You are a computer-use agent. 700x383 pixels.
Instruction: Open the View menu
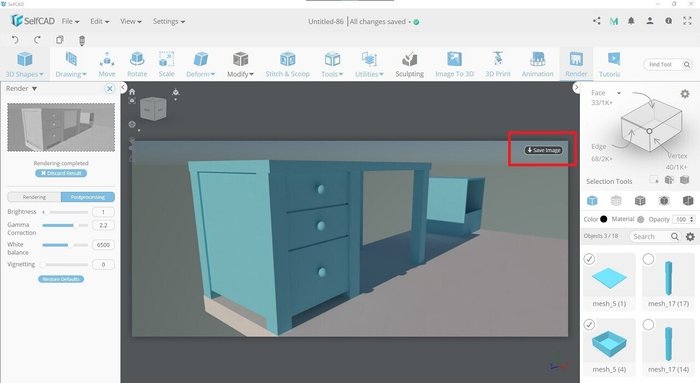(130, 21)
